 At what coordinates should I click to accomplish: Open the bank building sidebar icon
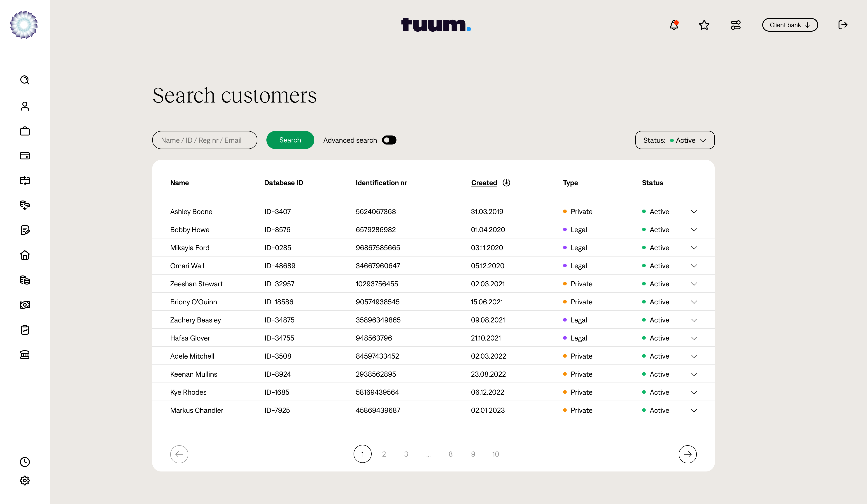[x=25, y=354]
